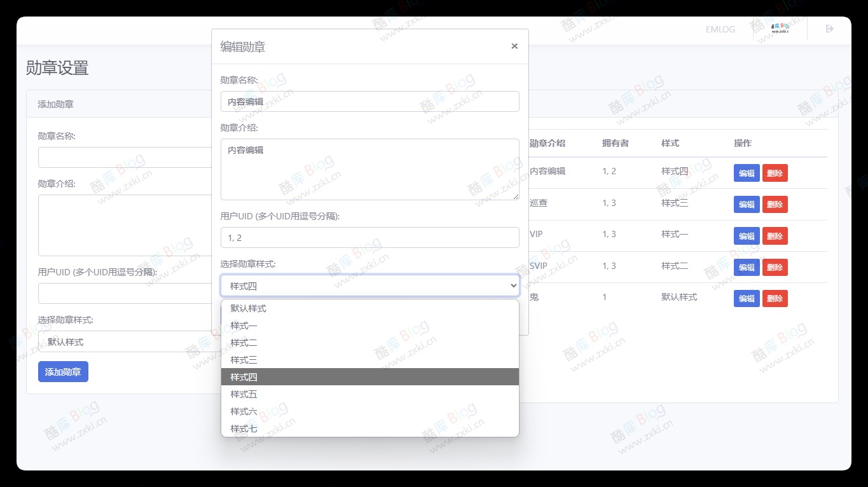Click the EMLOG menu item in the navbar

pos(719,29)
